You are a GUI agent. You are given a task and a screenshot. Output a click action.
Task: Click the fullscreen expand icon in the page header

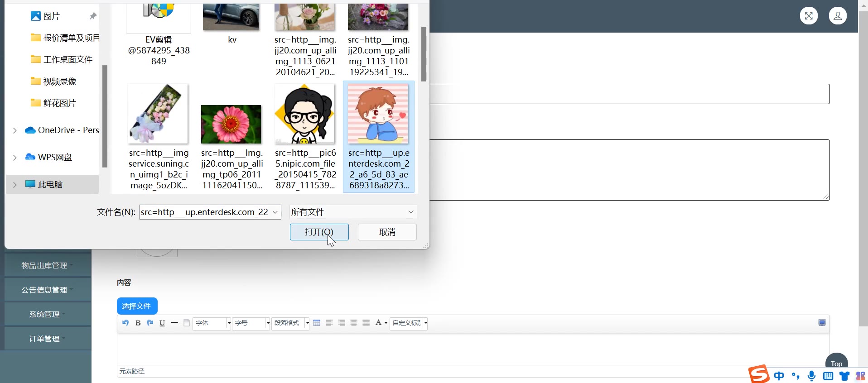point(809,16)
